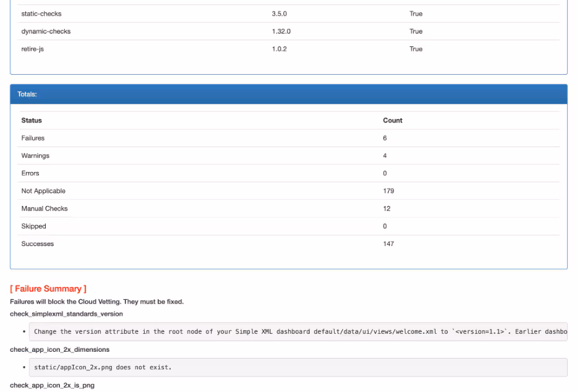Screen dimensions: 579x392
Task: Select the retire-js row name
Action: 32,49
